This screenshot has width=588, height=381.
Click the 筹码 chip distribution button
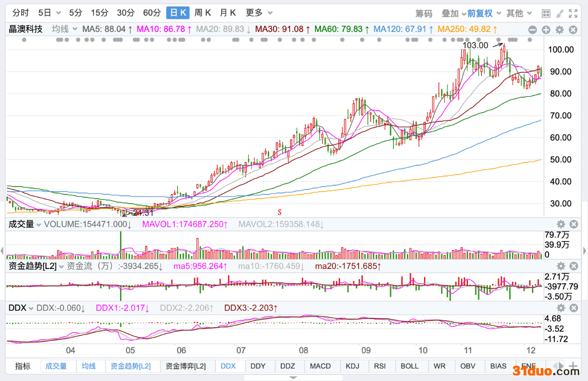424,13
